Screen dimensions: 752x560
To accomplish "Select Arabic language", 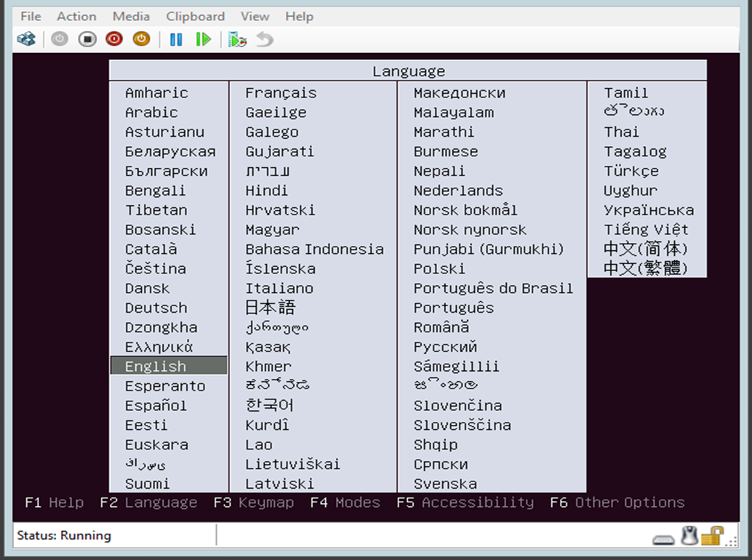I will tap(151, 112).
